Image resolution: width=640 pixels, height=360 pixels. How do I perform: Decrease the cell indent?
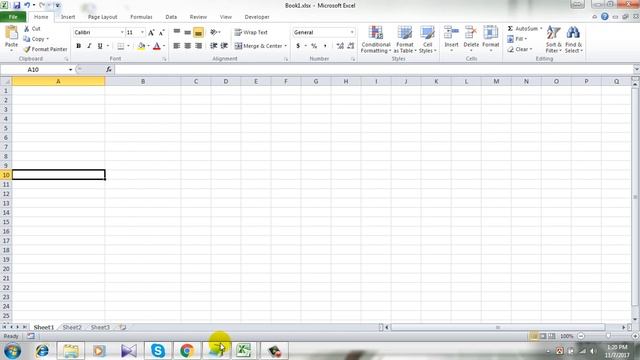[213, 46]
